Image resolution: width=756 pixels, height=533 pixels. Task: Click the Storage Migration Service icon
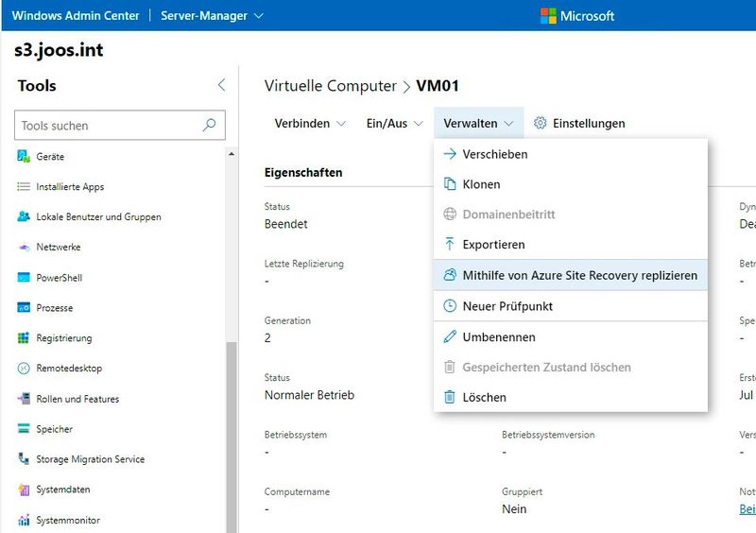pos(24,458)
